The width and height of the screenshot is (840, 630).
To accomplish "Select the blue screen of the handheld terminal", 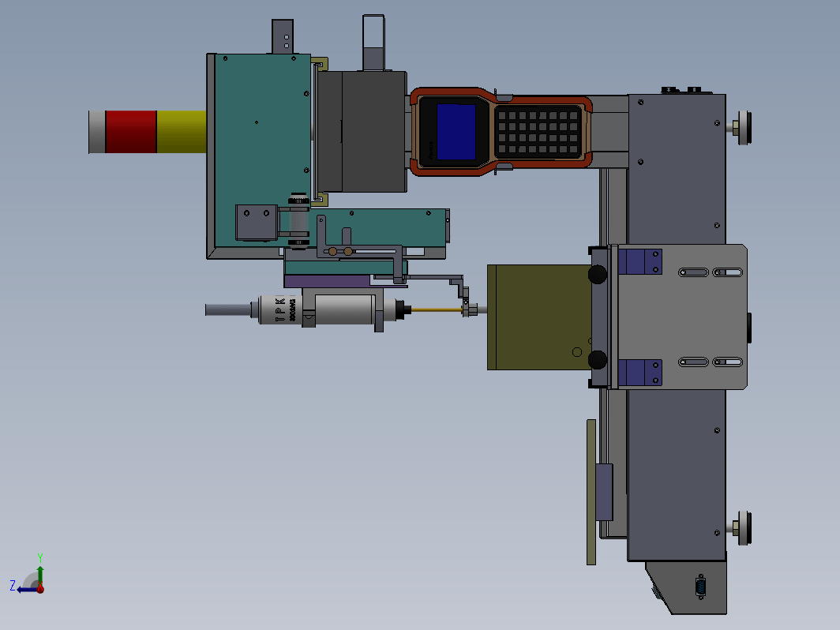I will [456, 132].
